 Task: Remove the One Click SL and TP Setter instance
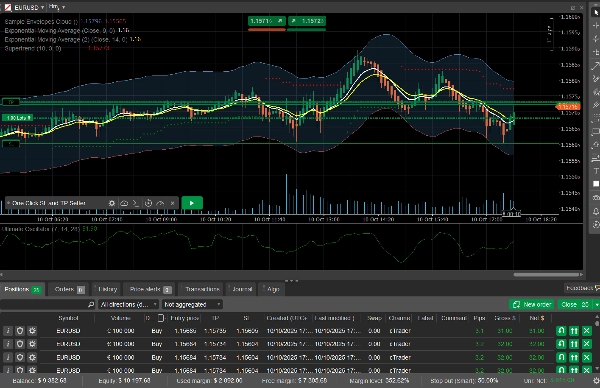[x=173, y=203]
